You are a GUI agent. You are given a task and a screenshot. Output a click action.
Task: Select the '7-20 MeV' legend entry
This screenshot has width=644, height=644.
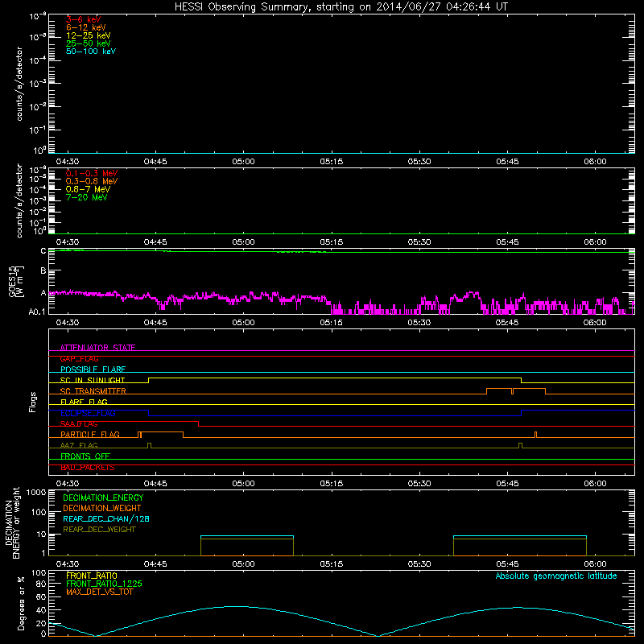86,197
